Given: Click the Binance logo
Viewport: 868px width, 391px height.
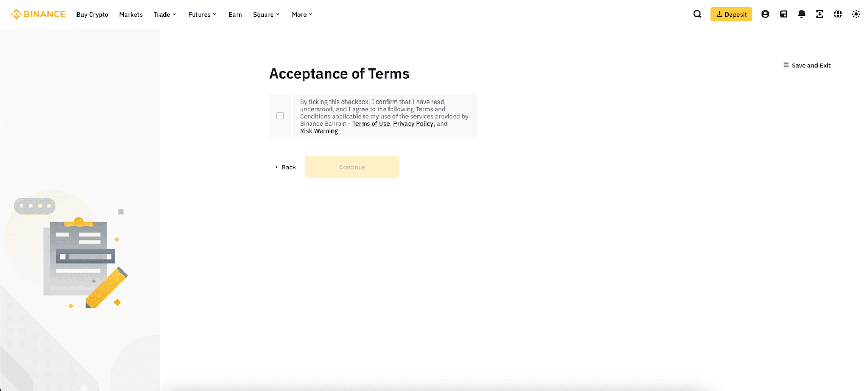Looking at the screenshot, I should pyautogui.click(x=38, y=14).
